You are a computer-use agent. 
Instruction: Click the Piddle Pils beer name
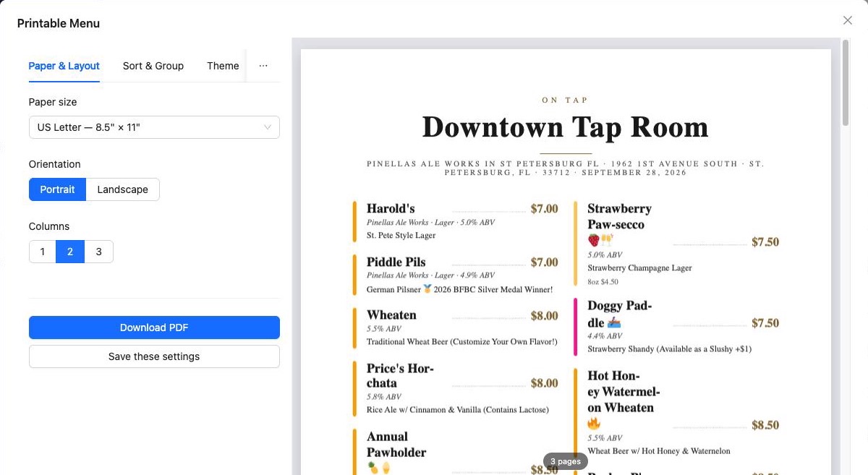click(x=396, y=262)
